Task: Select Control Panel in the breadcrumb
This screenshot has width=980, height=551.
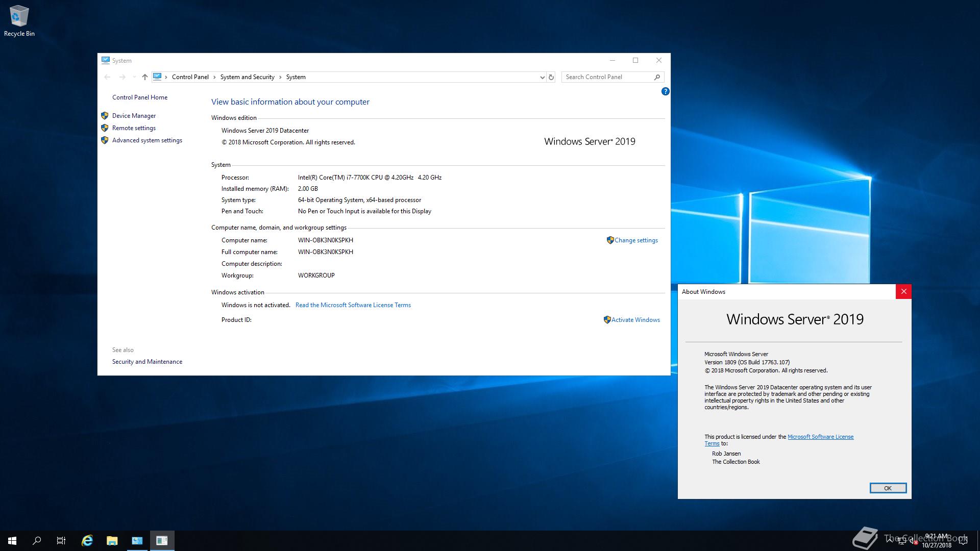Action: (190, 77)
